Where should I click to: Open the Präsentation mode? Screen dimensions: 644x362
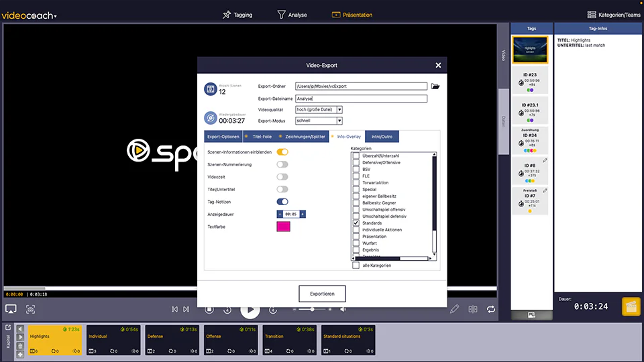[352, 15]
